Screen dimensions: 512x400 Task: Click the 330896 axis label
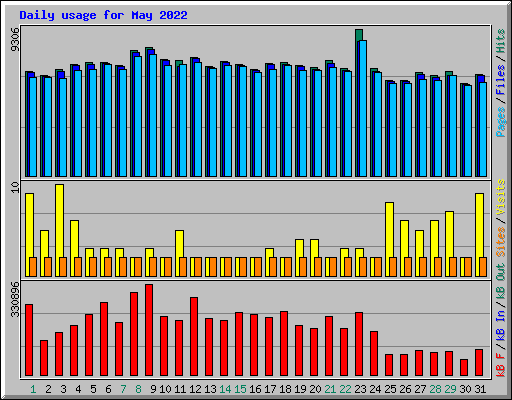point(15,299)
